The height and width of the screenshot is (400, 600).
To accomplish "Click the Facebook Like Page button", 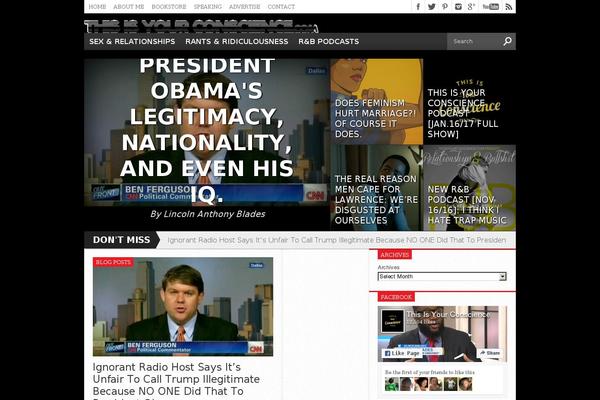I will click(402, 353).
